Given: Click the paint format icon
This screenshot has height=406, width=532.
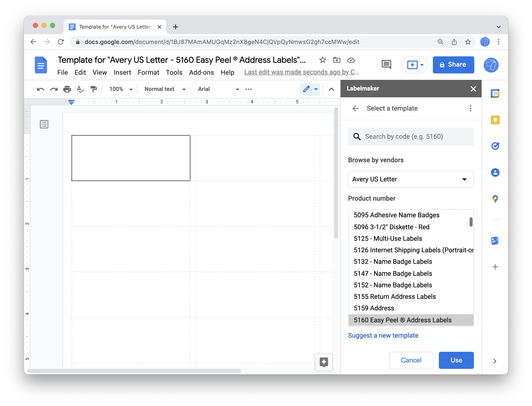Looking at the screenshot, I should coord(94,89).
